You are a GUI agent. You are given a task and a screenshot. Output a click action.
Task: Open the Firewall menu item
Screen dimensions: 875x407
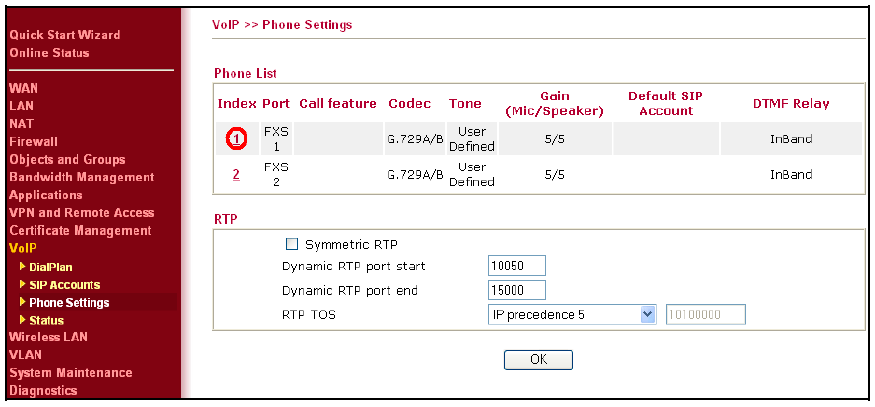[33, 142]
